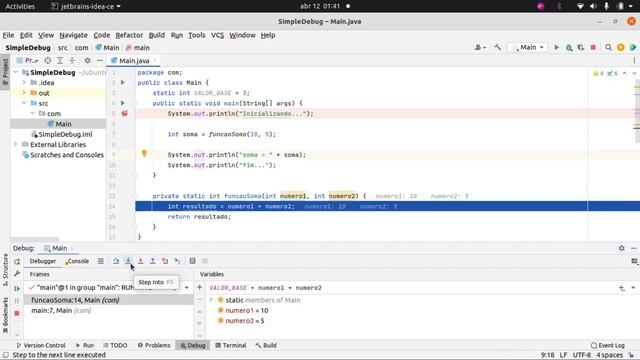Screen dimensions: 640x360
Task: Click the Step Into debugger icon
Action: (128, 261)
